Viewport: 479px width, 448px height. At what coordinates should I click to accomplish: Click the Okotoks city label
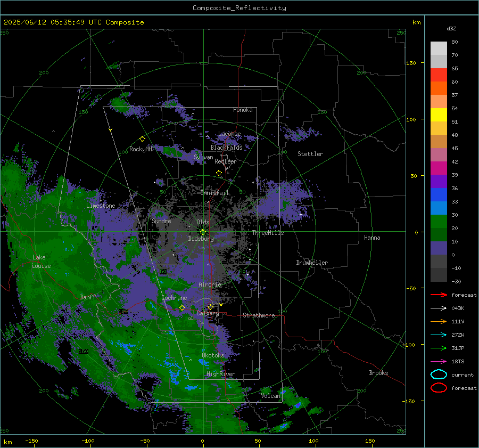(213, 355)
